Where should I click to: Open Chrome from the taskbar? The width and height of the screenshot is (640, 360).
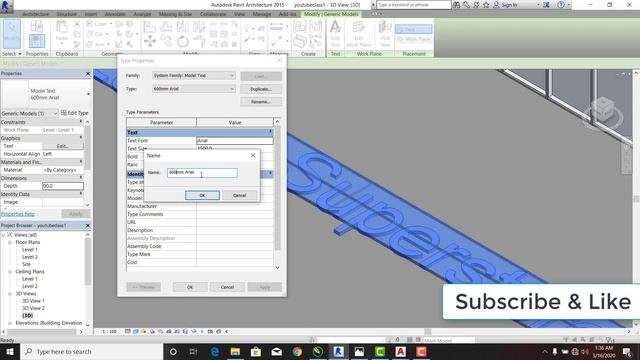click(x=297, y=351)
